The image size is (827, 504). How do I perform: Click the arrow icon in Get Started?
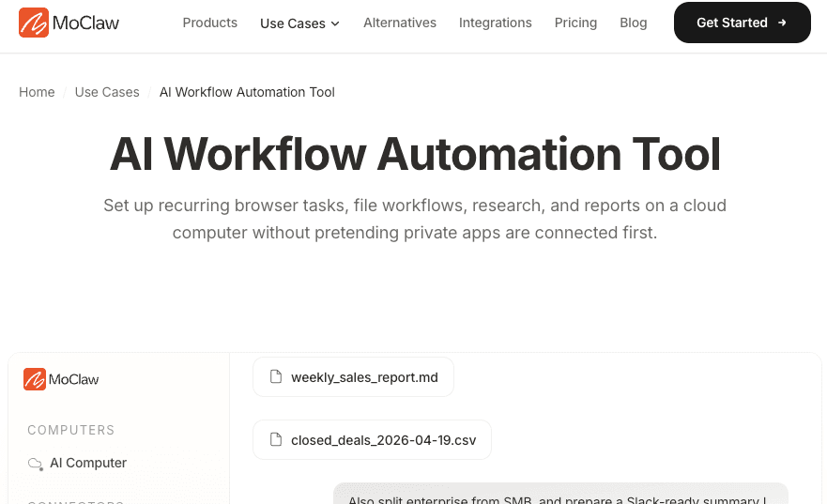coord(782,23)
